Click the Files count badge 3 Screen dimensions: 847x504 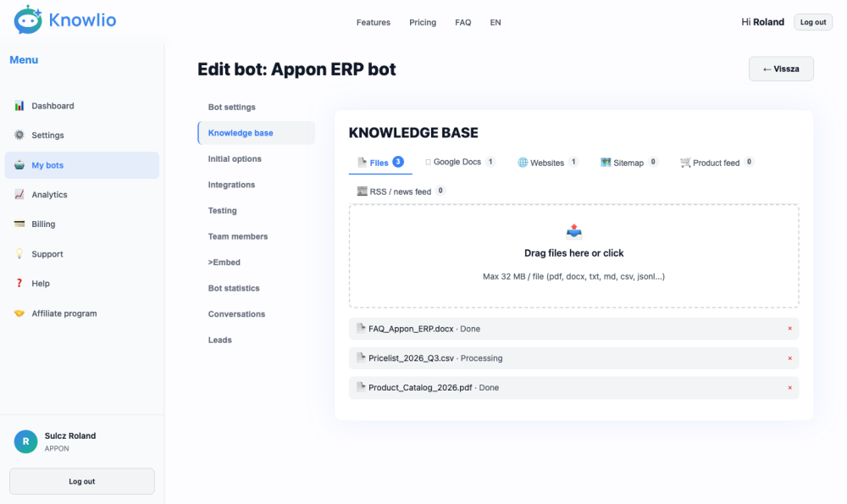pyautogui.click(x=398, y=162)
